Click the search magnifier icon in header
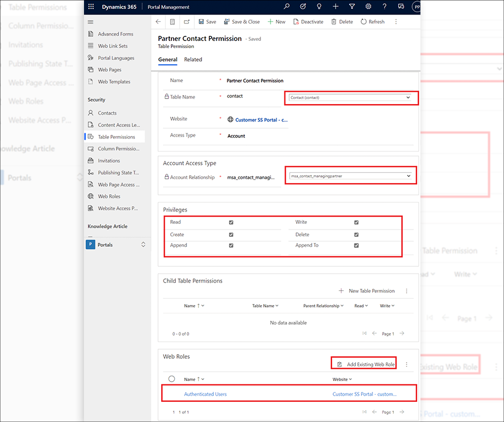 [286, 7]
